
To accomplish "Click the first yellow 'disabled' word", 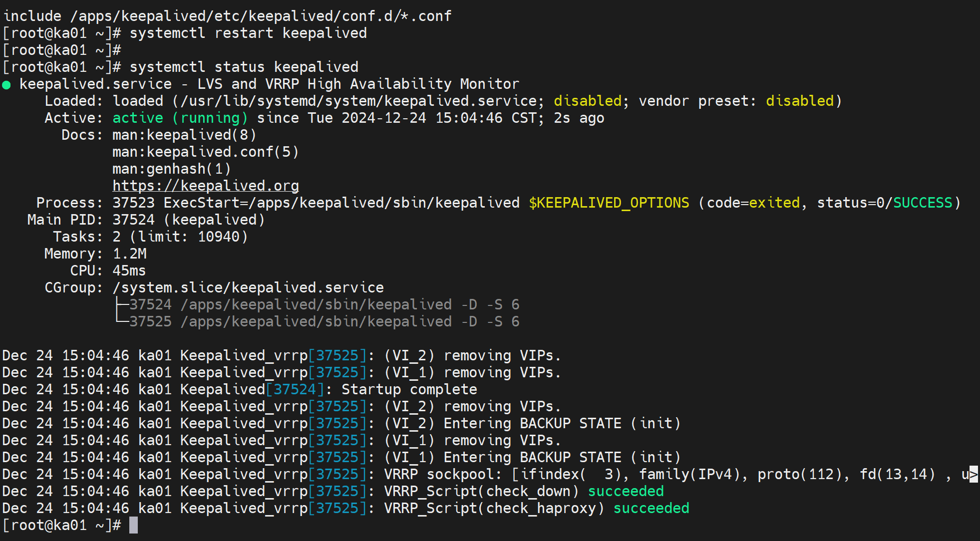I will (x=588, y=101).
